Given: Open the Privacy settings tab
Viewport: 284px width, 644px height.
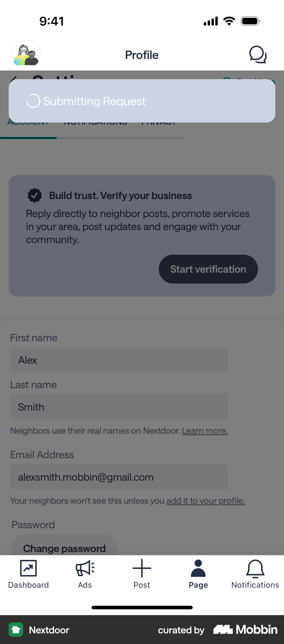Looking at the screenshot, I should pyautogui.click(x=159, y=122).
